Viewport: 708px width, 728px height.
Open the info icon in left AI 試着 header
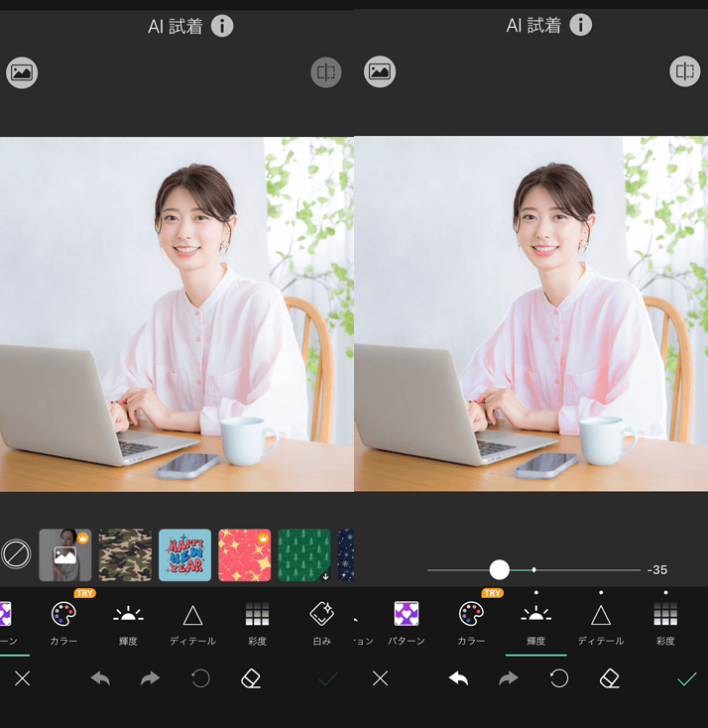(222, 26)
